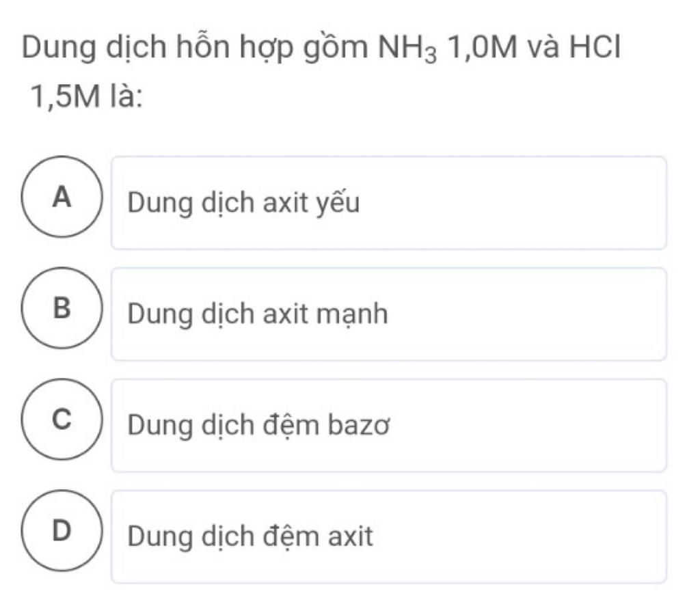Image resolution: width=700 pixels, height=615 pixels.
Task: Pick option D for acid buffer solution
Action: pyautogui.click(x=62, y=531)
